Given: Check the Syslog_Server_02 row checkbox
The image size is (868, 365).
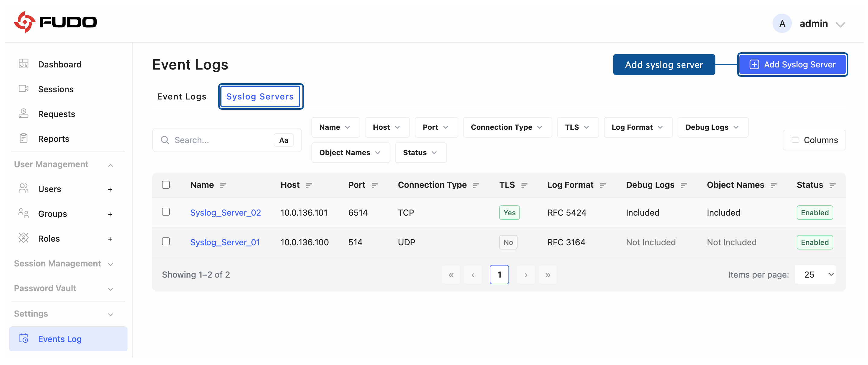Looking at the screenshot, I should [x=166, y=212].
